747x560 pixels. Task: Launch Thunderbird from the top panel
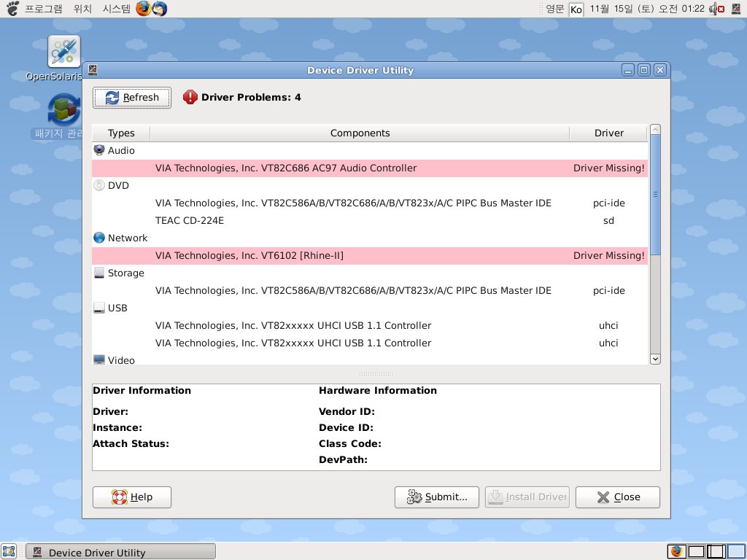coord(160,9)
